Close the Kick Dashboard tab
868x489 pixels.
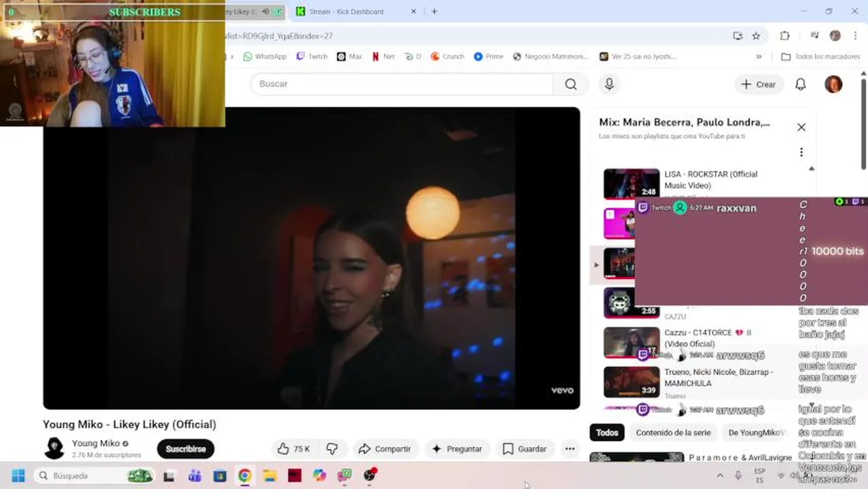point(414,12)
